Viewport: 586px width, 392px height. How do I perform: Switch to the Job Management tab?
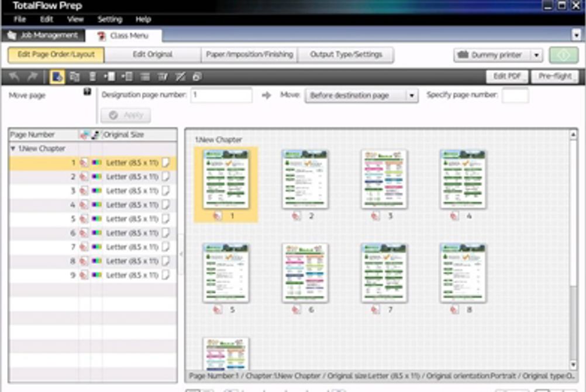coord(43,35)
